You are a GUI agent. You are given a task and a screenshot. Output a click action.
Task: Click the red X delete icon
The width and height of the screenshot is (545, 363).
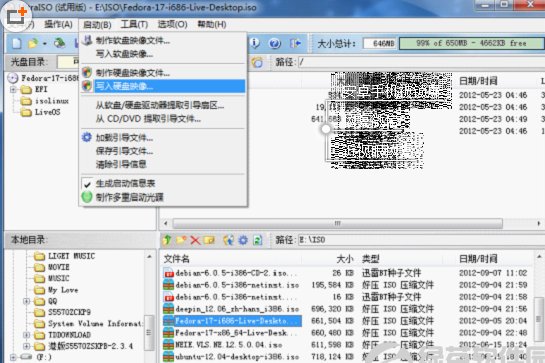pos(195,240)
